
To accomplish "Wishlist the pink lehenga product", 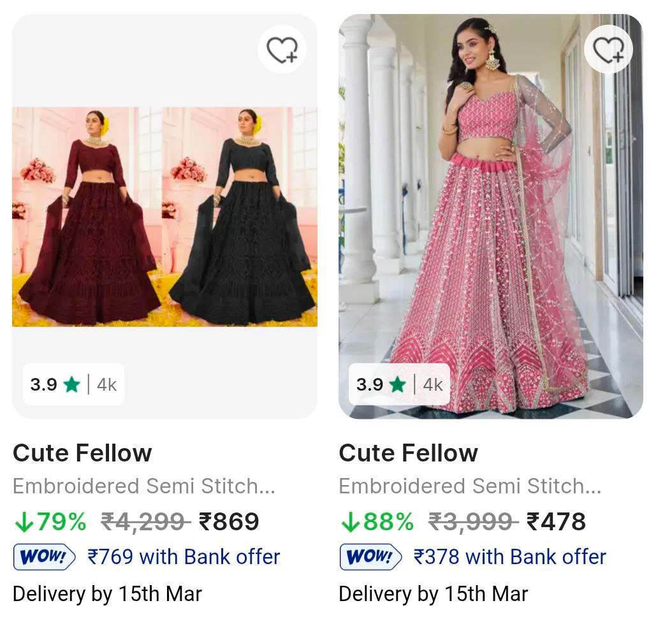I will pyautogui.click(x=608, y=49).
